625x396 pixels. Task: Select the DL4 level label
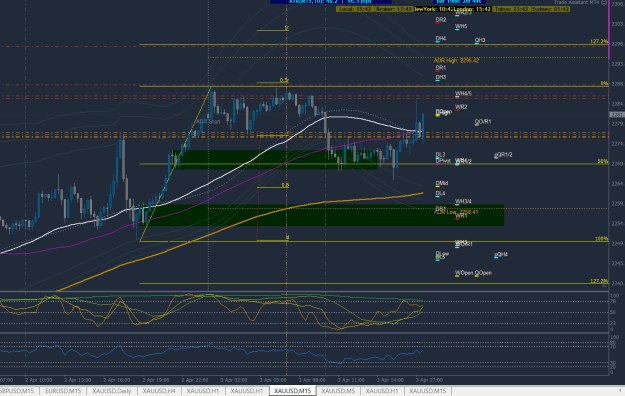tap(440, 193)
